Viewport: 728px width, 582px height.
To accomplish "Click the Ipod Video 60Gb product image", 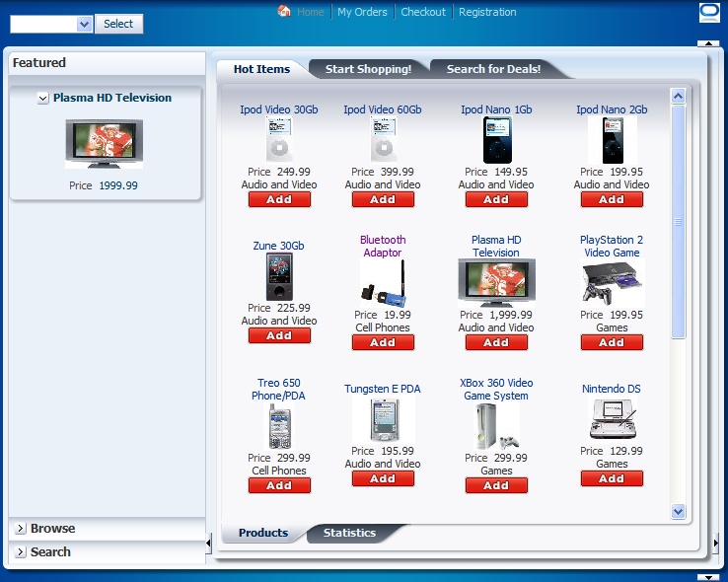I will point(383,140).
